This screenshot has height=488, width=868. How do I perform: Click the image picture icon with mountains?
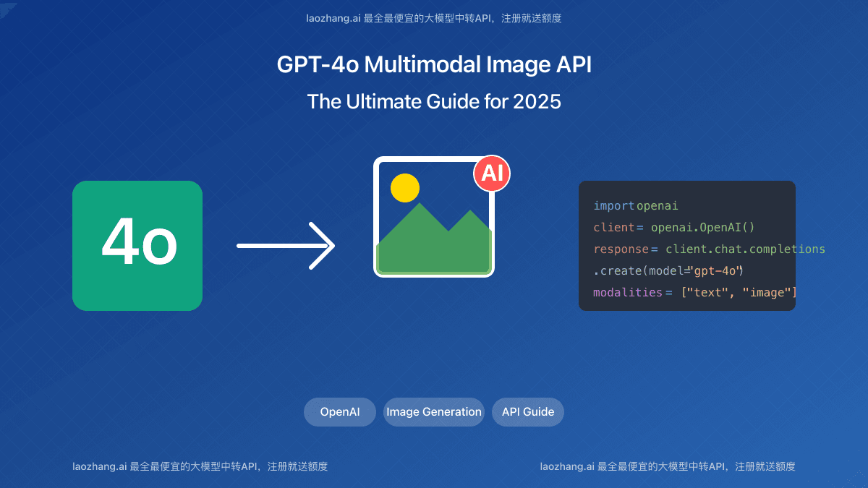pos(434,217)
